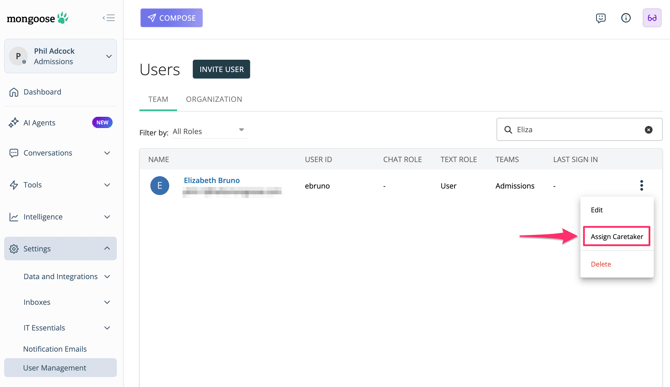Image resolution: width=670 pixels, height=387 pixels.
Task: Click the Settings gear icon
Action: click(x=14, y=249)
